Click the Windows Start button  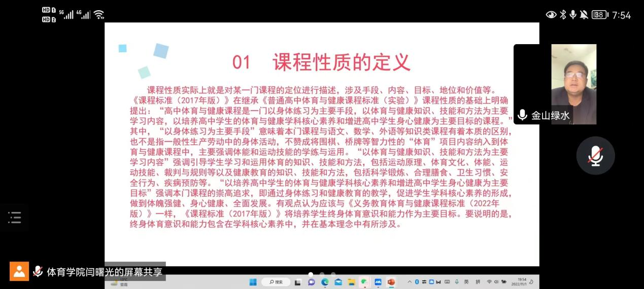(x=253, y=282)
